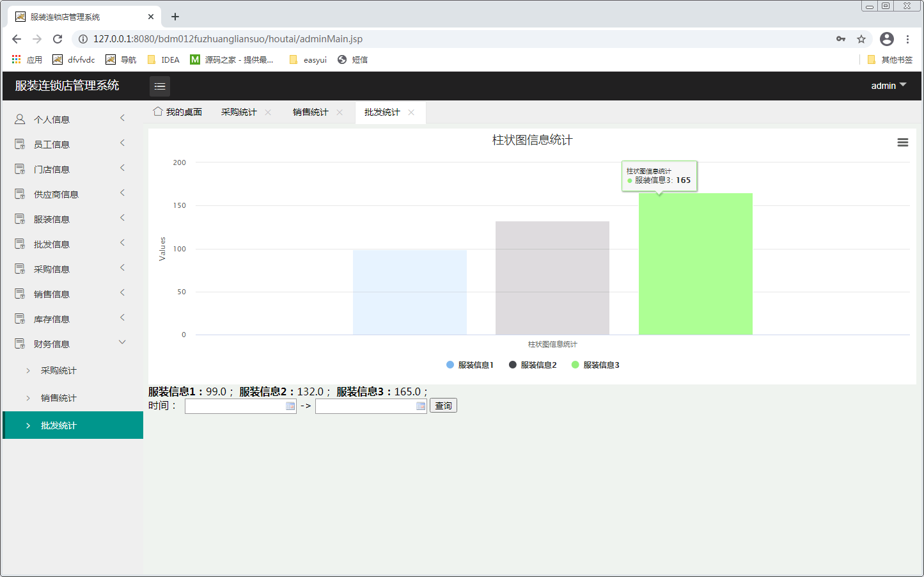This screenshot has height=577, width=924.
Task: Switch to the 我的桌面 tab
Action: pos(178,112)
